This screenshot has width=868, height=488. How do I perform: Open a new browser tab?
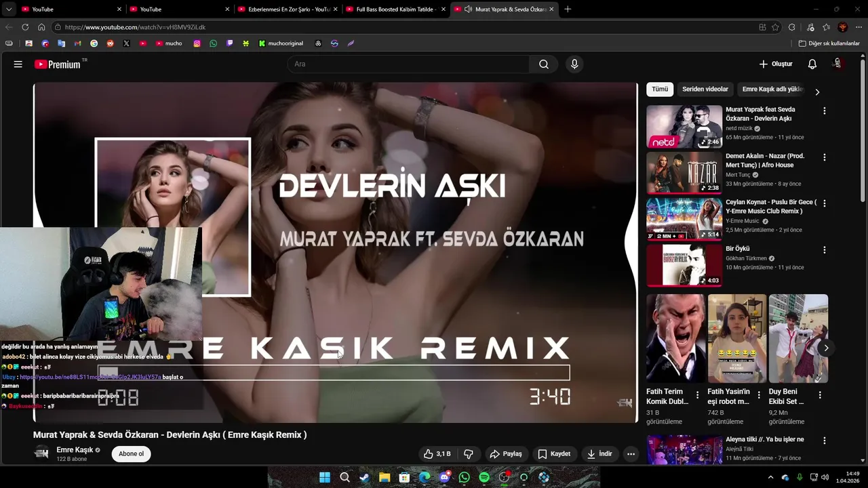[x=568, y=9]
